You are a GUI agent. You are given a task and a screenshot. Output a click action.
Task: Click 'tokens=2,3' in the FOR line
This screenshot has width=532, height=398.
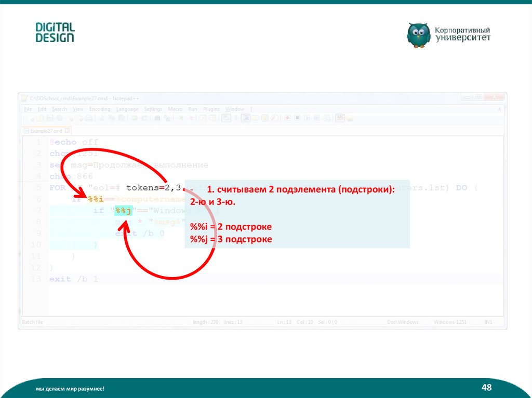pos(153,187)
